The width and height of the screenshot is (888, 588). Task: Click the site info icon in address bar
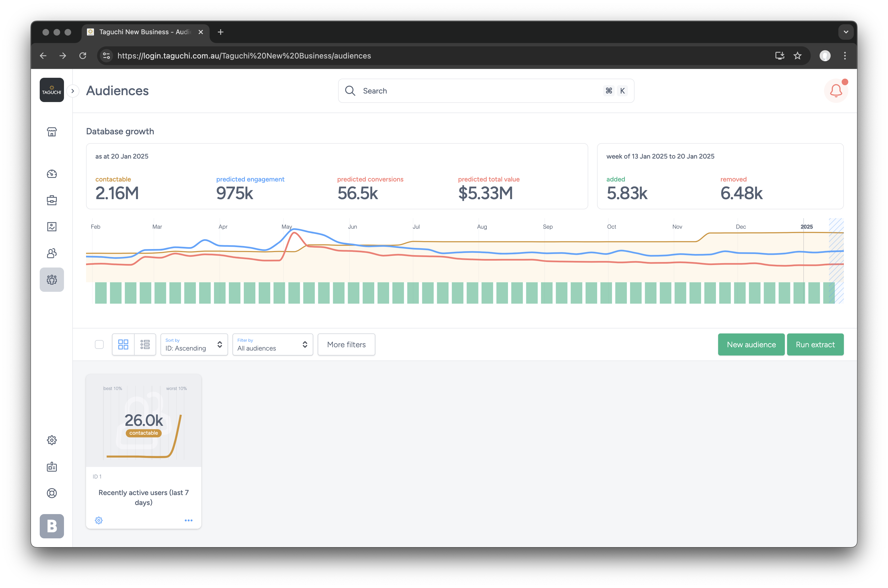pos(106,55)
